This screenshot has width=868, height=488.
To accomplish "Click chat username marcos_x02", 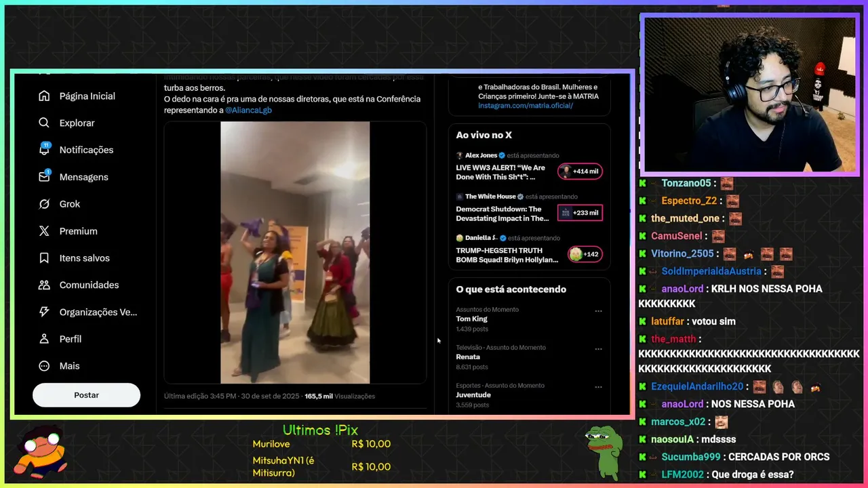I will (678, 422).
